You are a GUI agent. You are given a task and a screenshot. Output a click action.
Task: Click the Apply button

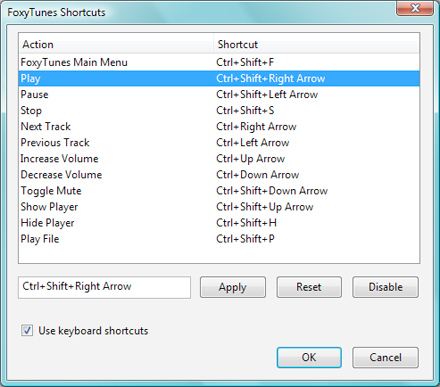tap(233, 287)
